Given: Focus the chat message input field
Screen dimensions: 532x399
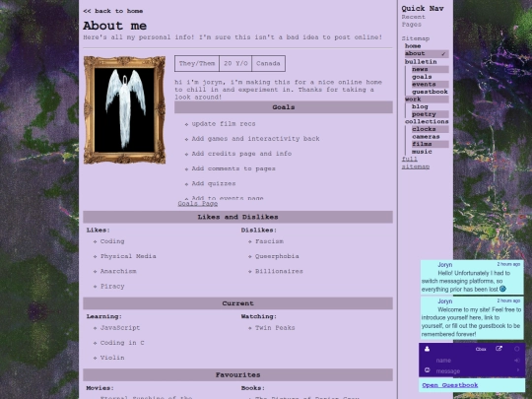Looking at the screenshot, I should (x=473, y=371).
